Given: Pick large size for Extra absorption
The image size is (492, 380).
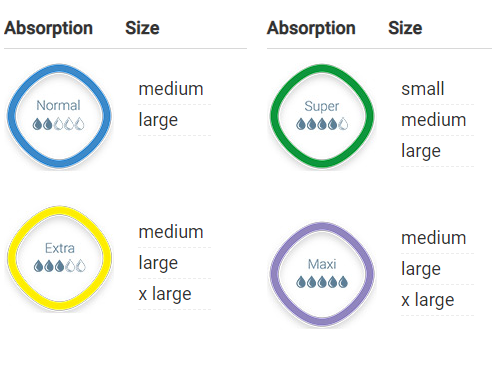Looking at the screenshot, I should tap(158, 263).
